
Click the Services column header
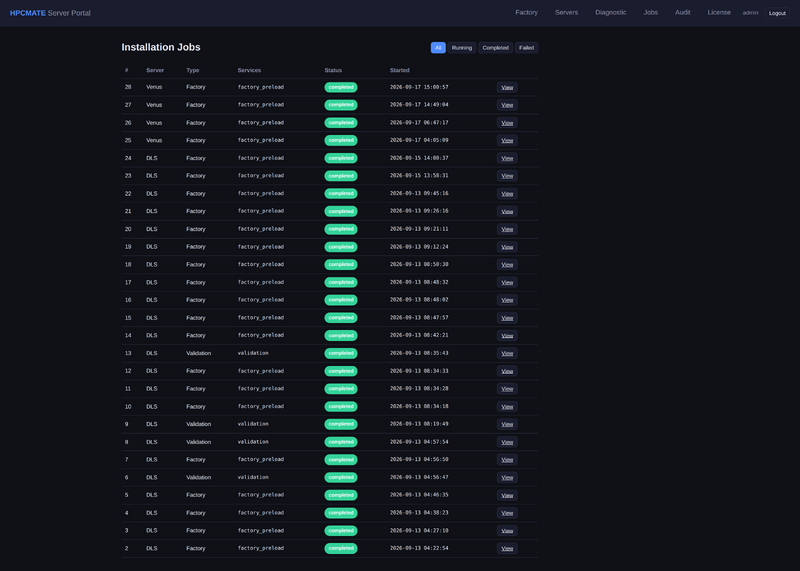249,70
